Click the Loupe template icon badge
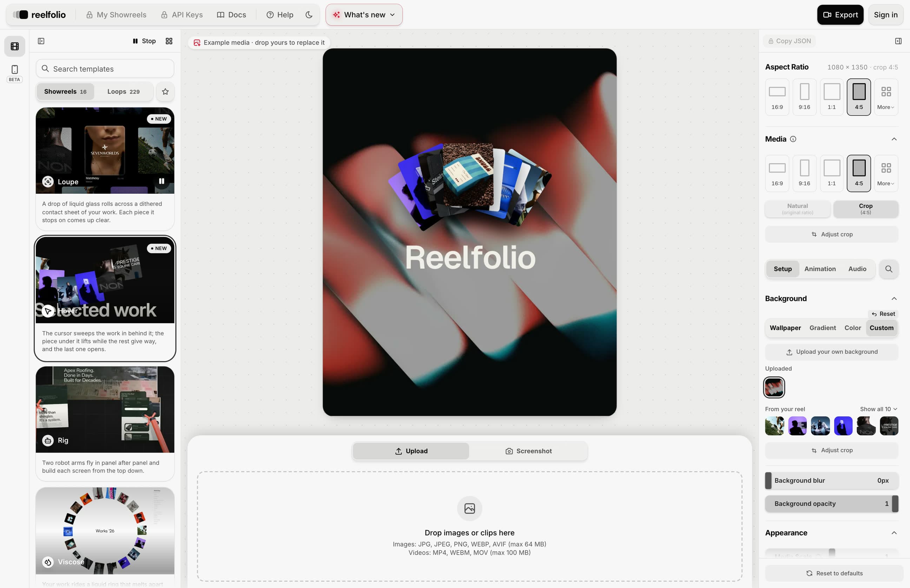 point(48,181)
